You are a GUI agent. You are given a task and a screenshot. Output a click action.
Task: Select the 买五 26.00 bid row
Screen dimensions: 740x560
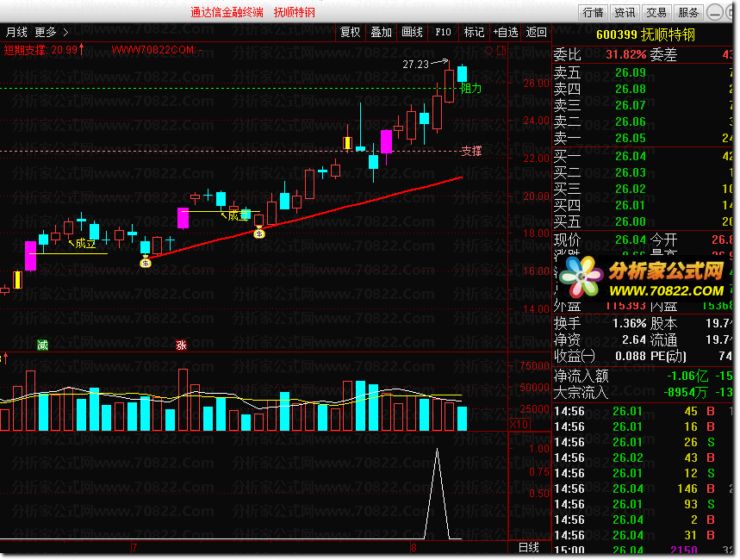coord(643,221)
